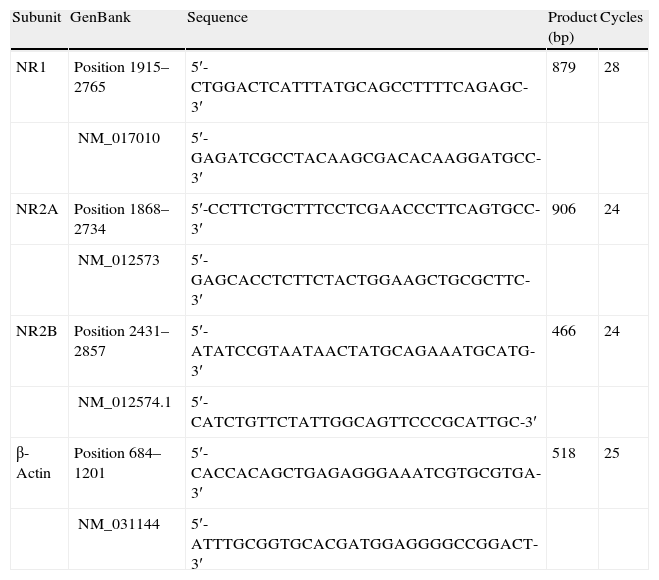The width and height of the screenshot is (659, 580).
Task: Click the Sequence column header
Action: [217, 18]
